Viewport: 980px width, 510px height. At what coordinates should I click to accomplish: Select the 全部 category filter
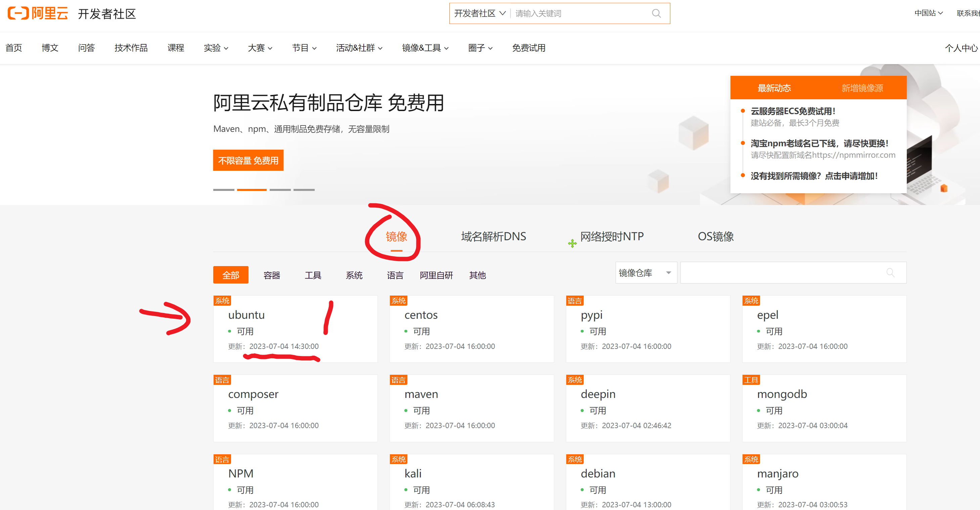pyautogui.click(x=230, y=275)
